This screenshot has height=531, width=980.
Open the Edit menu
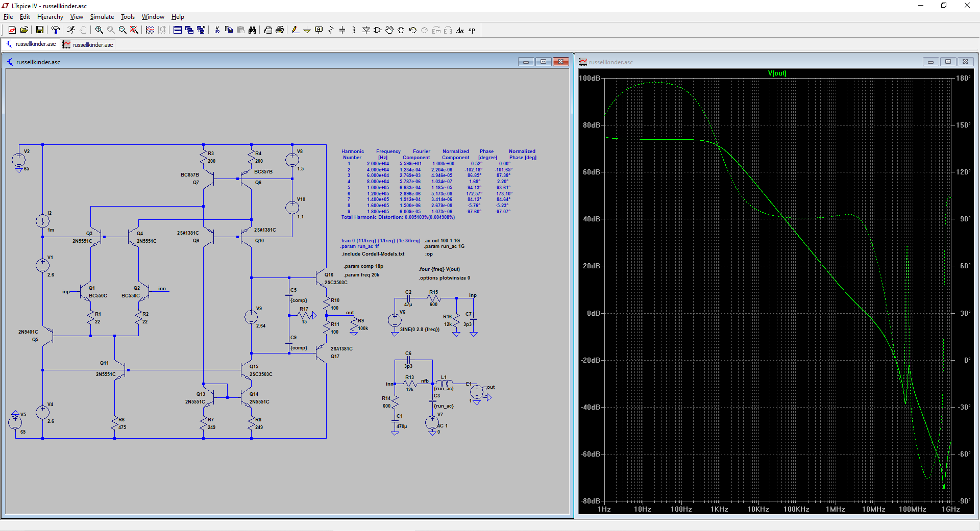(x=25, y=17)
